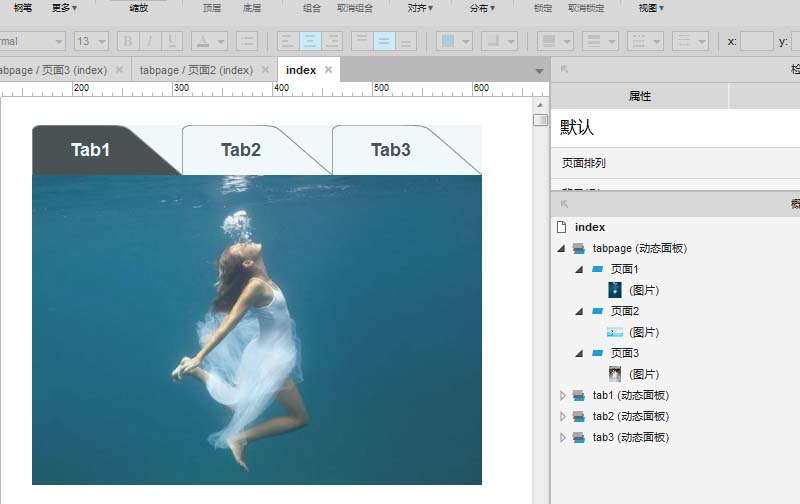Click the x coordinate input field
This screenshot has width=800, height=504.
click(757, 41)
